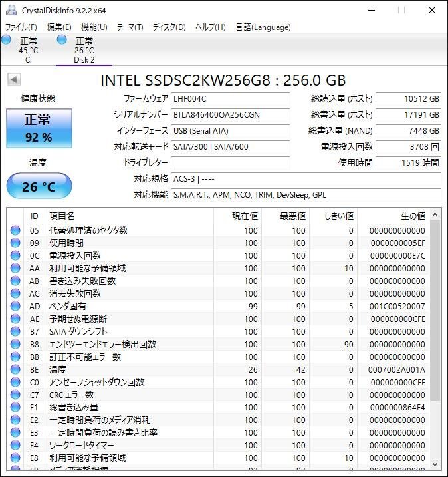Click the status icon for ID C7 row
448x477 pixels.
pos(15,395)
